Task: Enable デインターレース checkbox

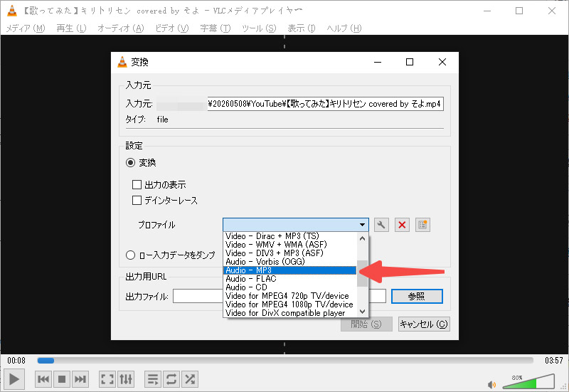Action: pyautogui.click(x=137, y=201)
